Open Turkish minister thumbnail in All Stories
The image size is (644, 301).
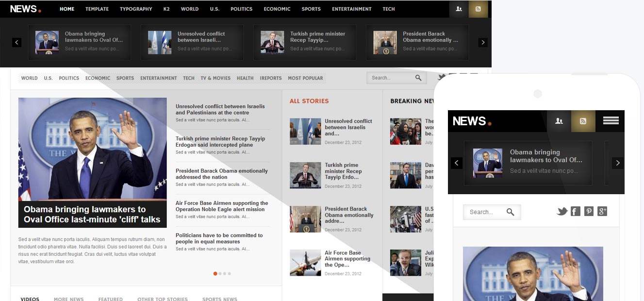point(305,175)
